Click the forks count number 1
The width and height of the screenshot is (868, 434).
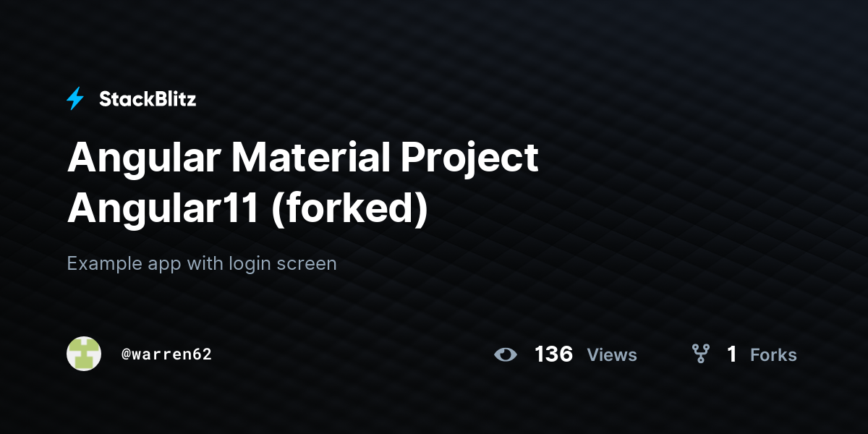point(732,354)
